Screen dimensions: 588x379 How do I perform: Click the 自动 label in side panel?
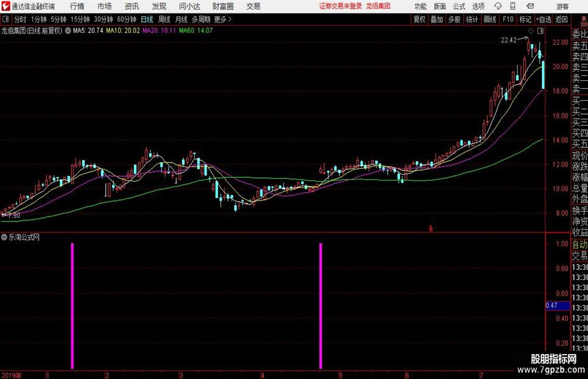[580, 245]
